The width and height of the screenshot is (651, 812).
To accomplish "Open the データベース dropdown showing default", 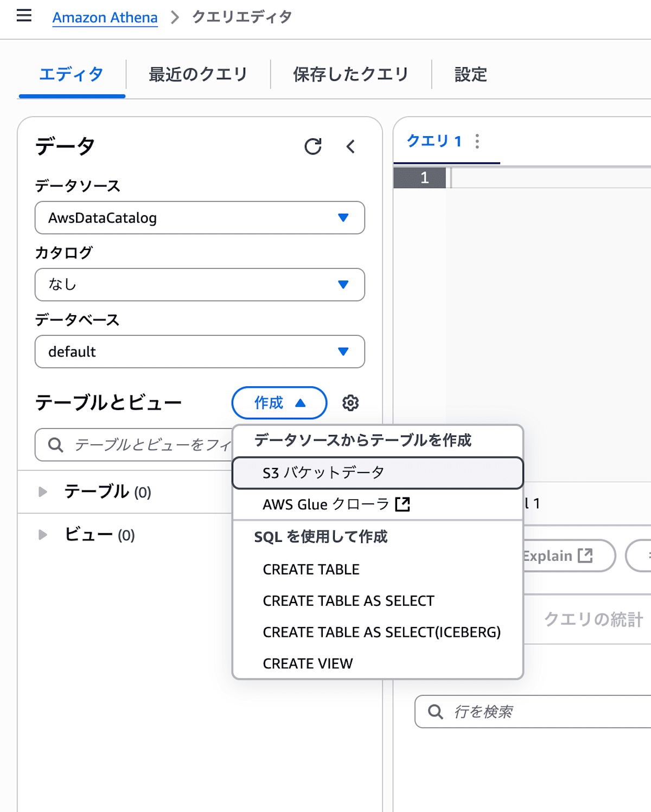I will point(200,351).
